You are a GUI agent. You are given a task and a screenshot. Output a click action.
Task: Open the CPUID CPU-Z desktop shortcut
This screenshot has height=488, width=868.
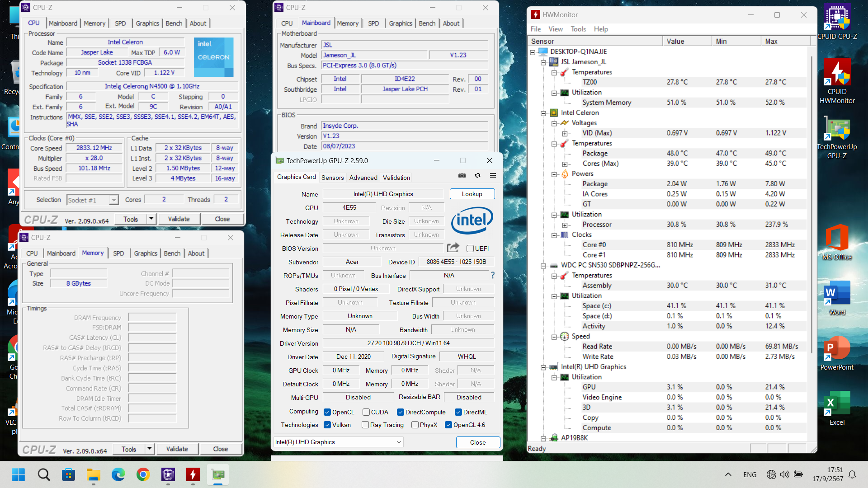coord(837,22)
